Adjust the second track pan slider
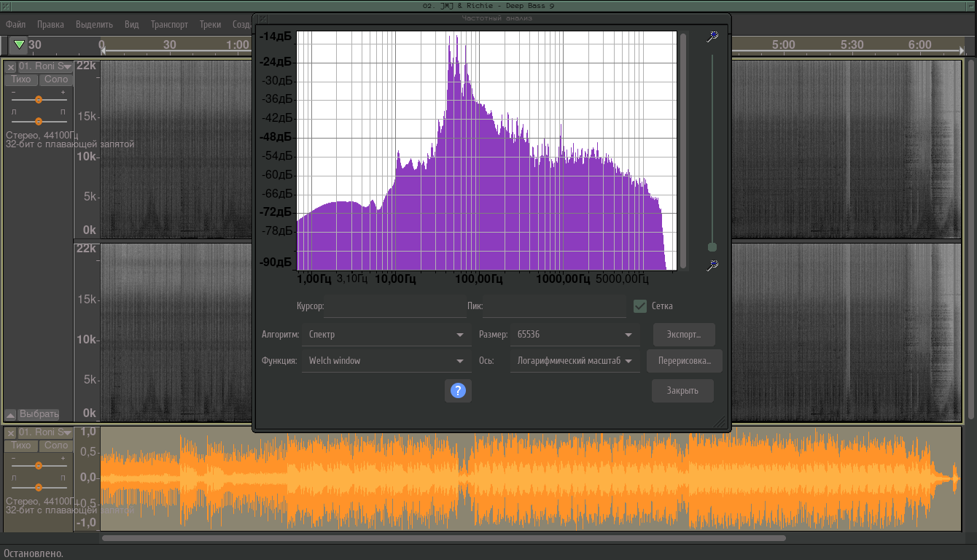 pyautogui.click(x=39, y=487)
